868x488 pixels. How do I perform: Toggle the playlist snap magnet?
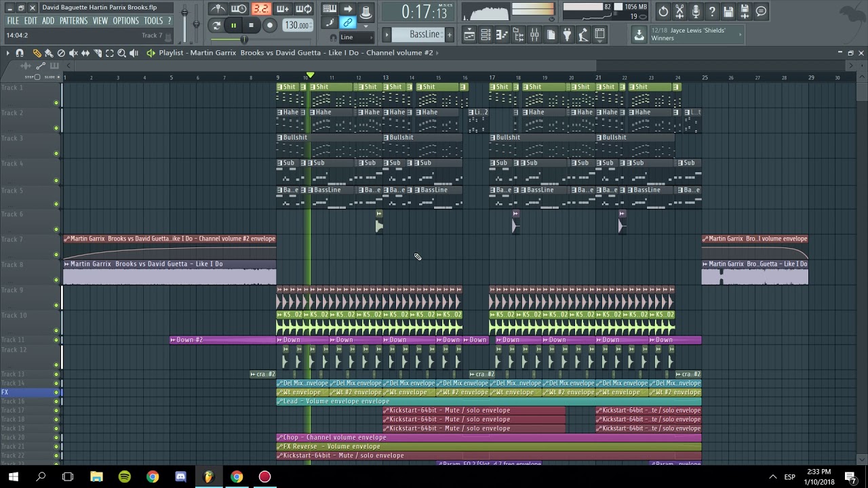(20, 53)
